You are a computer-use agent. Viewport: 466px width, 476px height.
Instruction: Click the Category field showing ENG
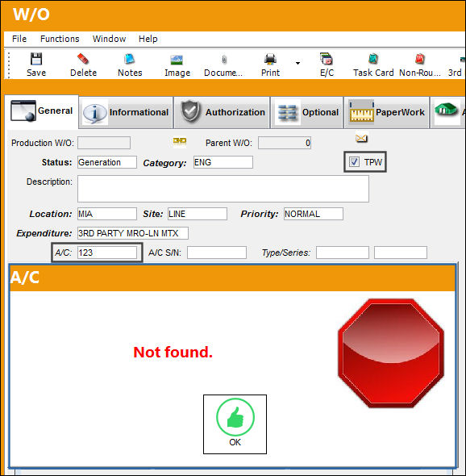coord(223,162)
